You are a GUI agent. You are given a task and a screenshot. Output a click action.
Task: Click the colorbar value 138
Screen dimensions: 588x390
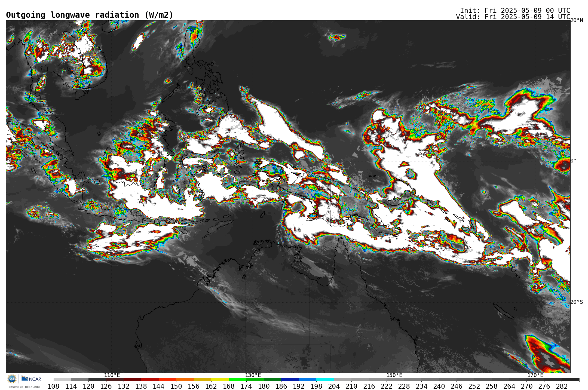tap(141, 386)
